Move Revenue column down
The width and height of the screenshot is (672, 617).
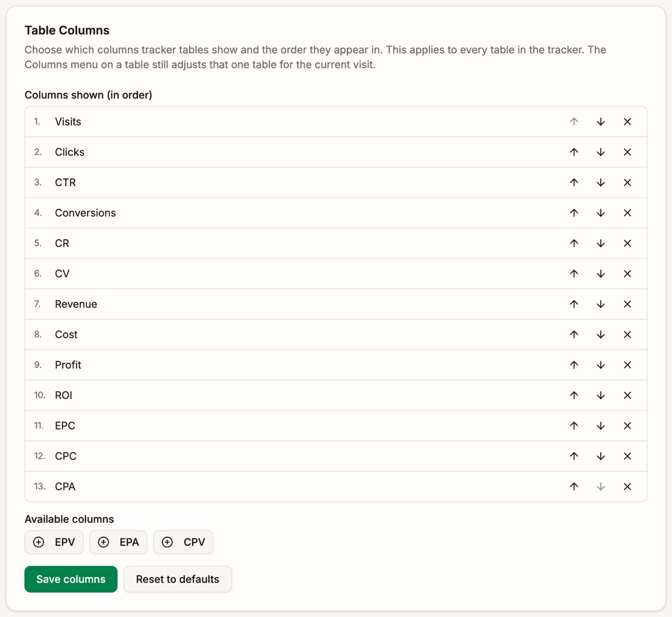600,304
